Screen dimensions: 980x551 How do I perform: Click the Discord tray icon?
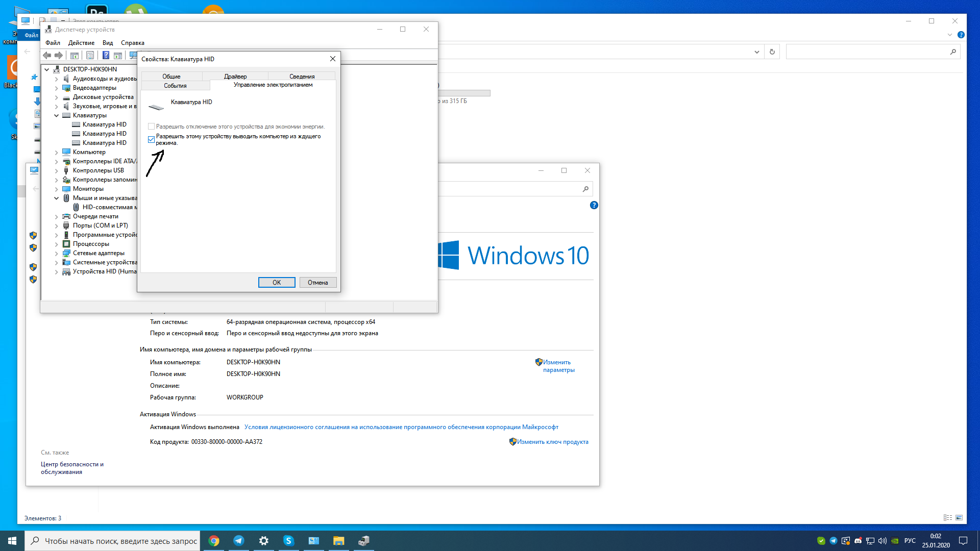pyautogui.click(x=858, y=541)
